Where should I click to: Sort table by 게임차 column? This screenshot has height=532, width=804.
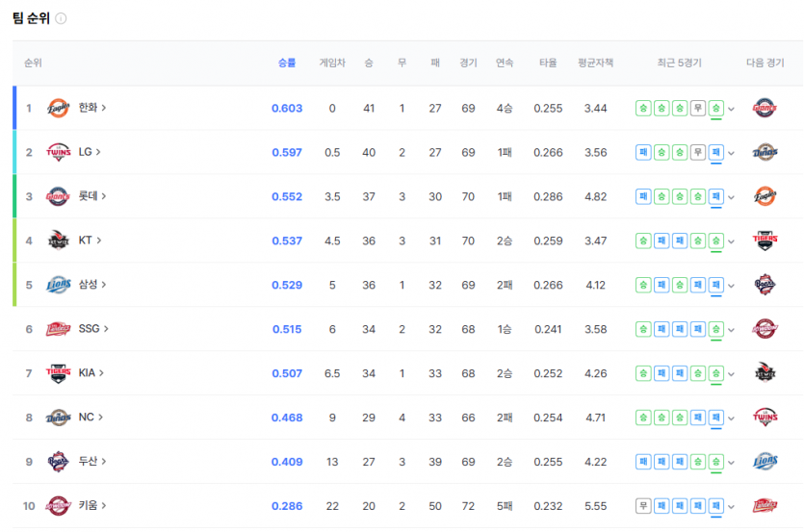332,63
